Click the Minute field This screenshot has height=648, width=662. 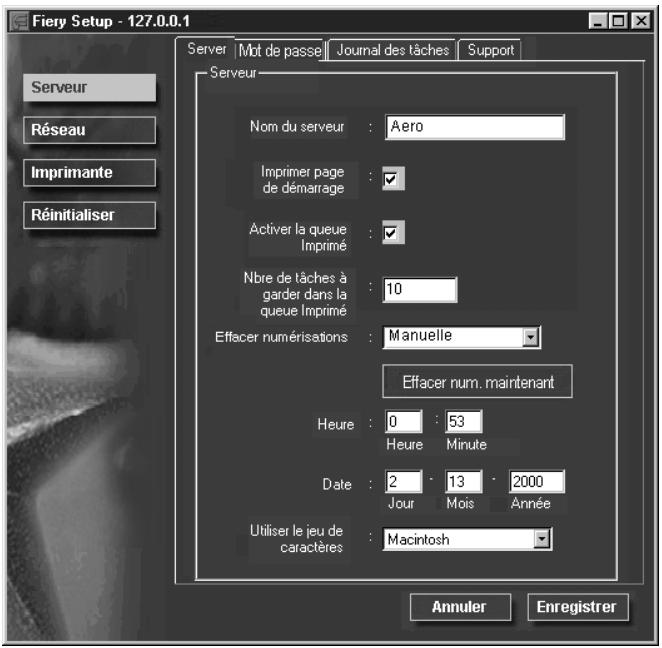[464, 421]
